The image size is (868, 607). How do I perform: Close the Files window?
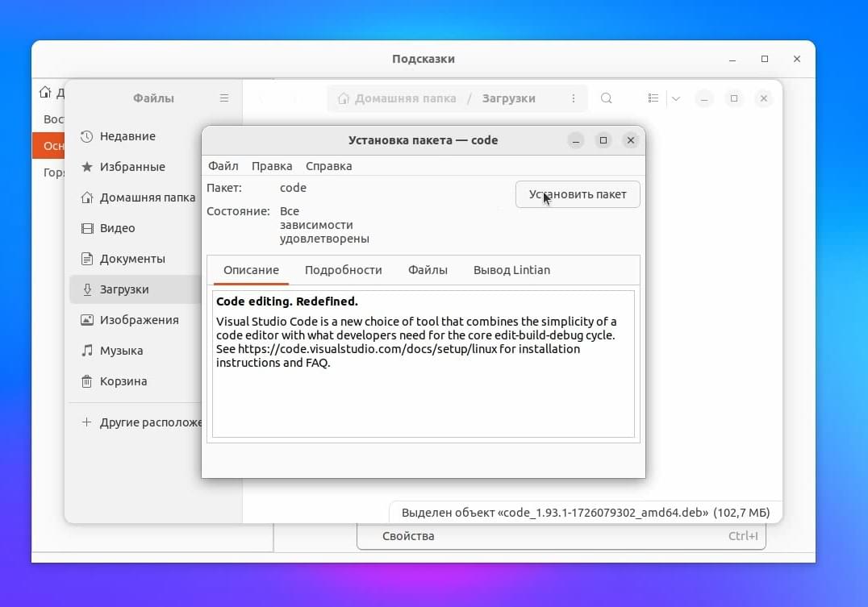(x=763, y=98)
